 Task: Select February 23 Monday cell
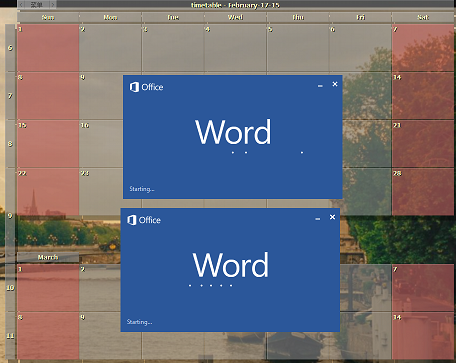(101, 192)
